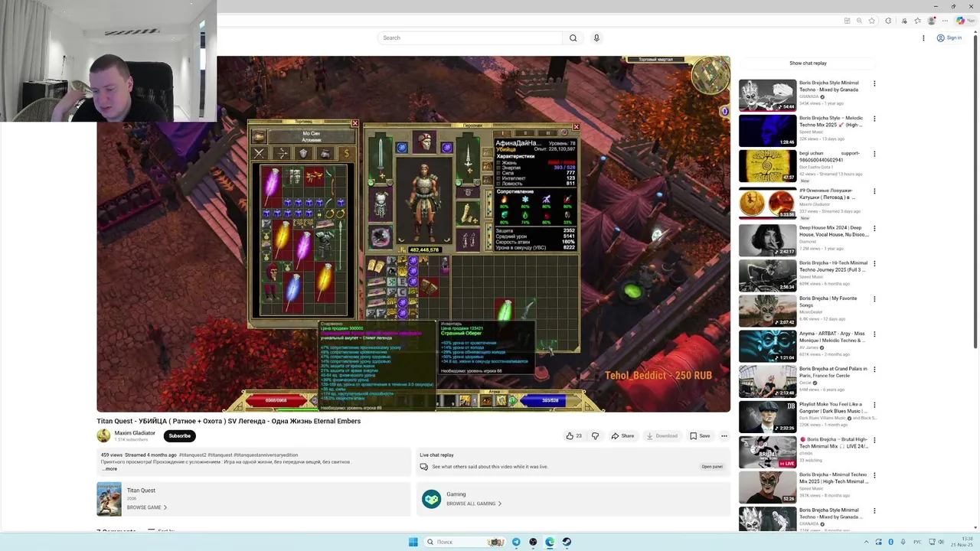Click the tray microphone icon
980x551 pixels.
pyautogui.click(x=903, y=542)
